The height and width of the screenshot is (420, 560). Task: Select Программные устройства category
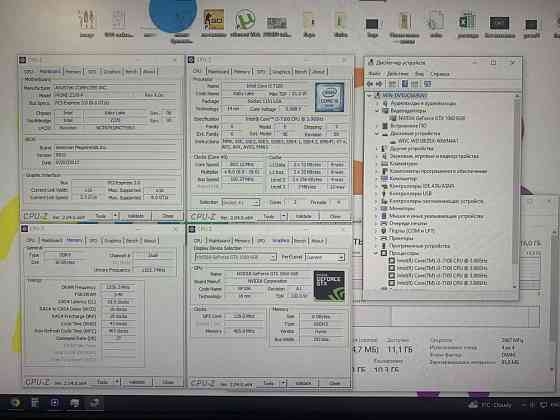[419, 246]
